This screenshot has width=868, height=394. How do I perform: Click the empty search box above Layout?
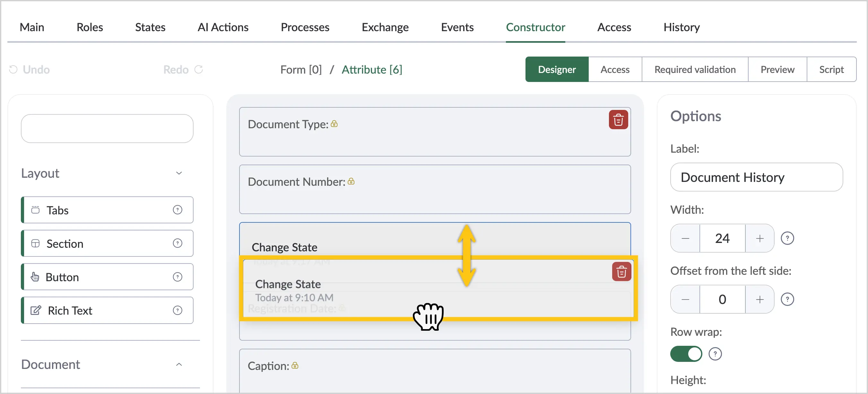[x=107, y=129]
